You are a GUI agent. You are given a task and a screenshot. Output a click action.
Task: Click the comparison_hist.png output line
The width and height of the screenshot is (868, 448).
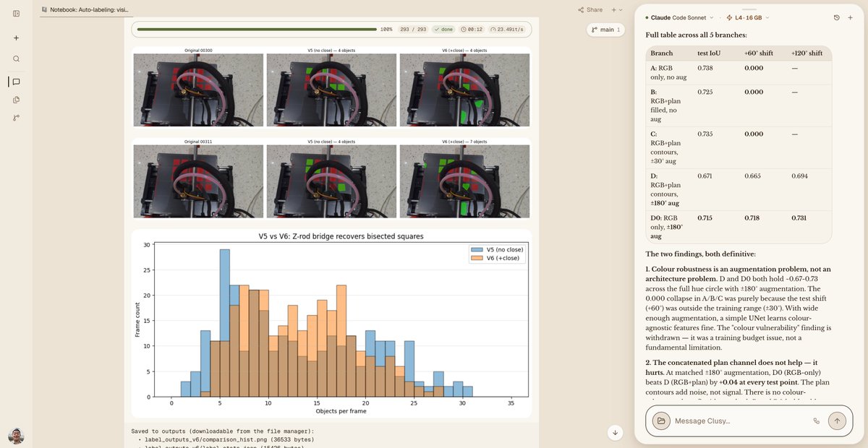pos(228,439)
